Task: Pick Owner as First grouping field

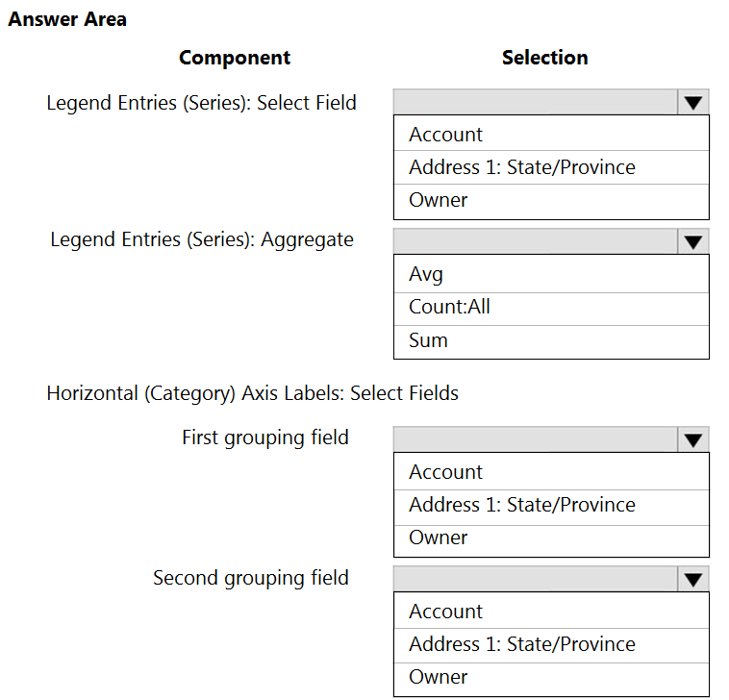Action: tap(439, 537)
